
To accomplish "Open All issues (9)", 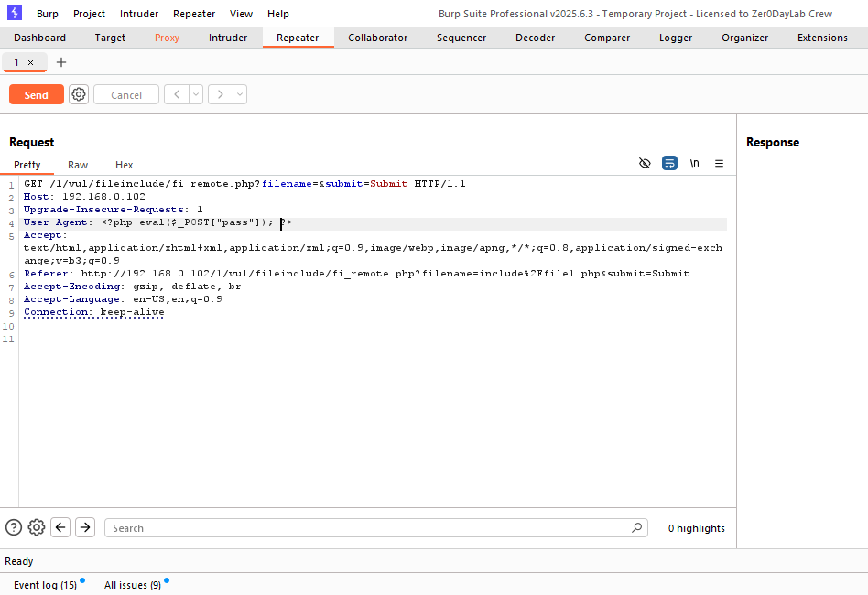I will pos(133,585).
